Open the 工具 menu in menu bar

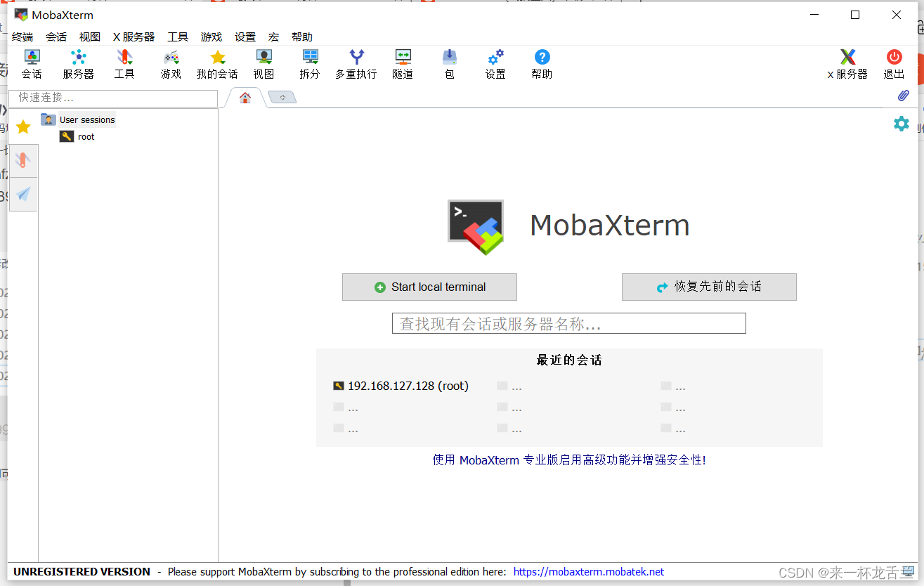[x=178, y=37]
